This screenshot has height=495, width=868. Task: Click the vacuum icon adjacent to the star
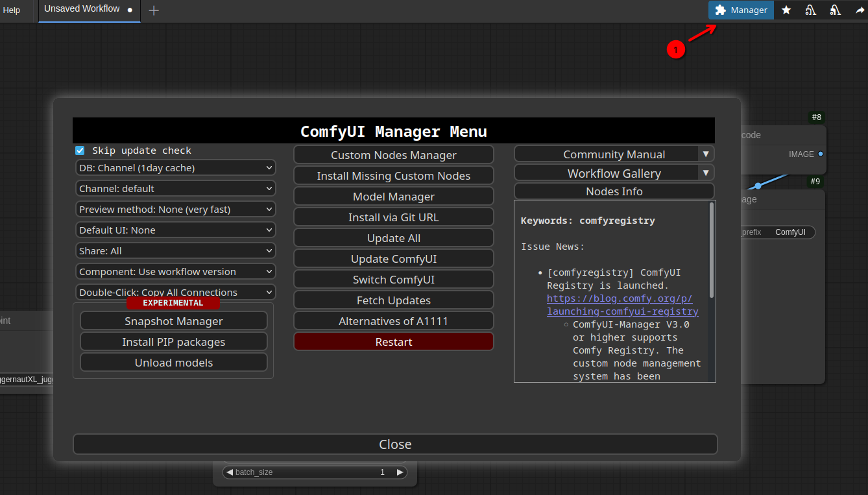(x=810, y=10)
